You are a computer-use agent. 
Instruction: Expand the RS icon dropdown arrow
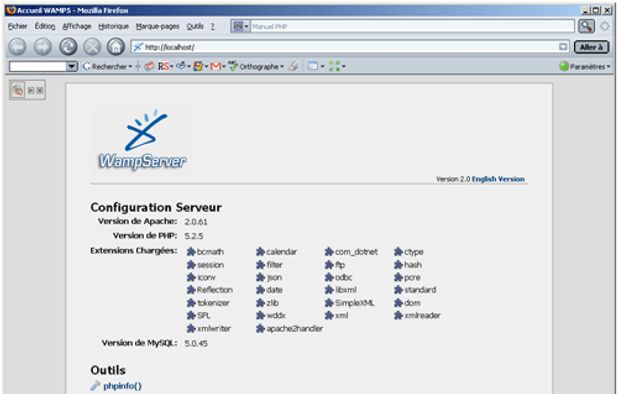click(x=171, y=67)
